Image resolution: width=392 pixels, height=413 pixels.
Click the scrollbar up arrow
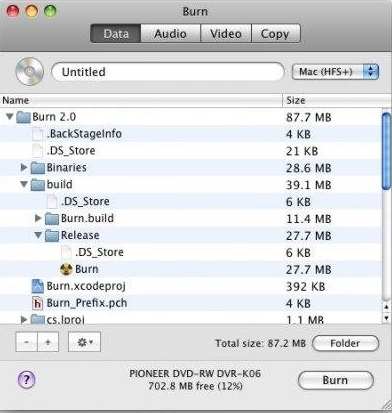click(x=386, y=307)
